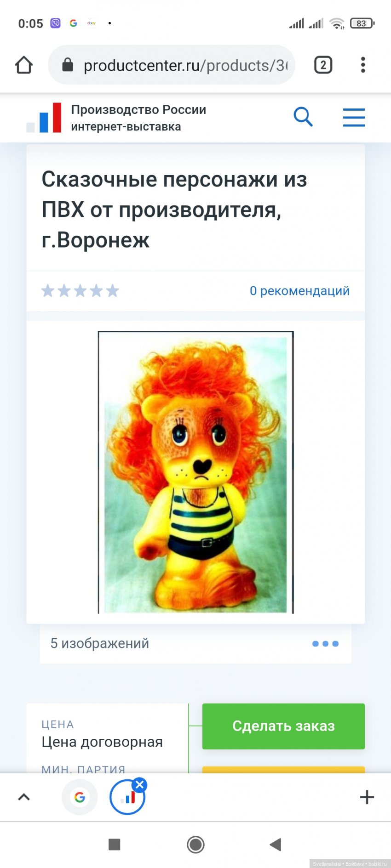Screen dimensions: 391x868
Task: Open the 0 рекомендаций link
Action: pos(299,291)
